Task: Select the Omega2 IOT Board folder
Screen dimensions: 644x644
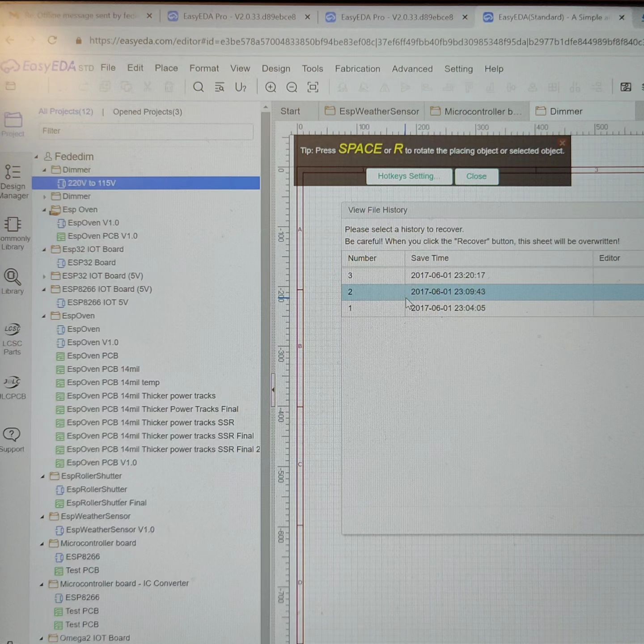Action: click(95, 638)
